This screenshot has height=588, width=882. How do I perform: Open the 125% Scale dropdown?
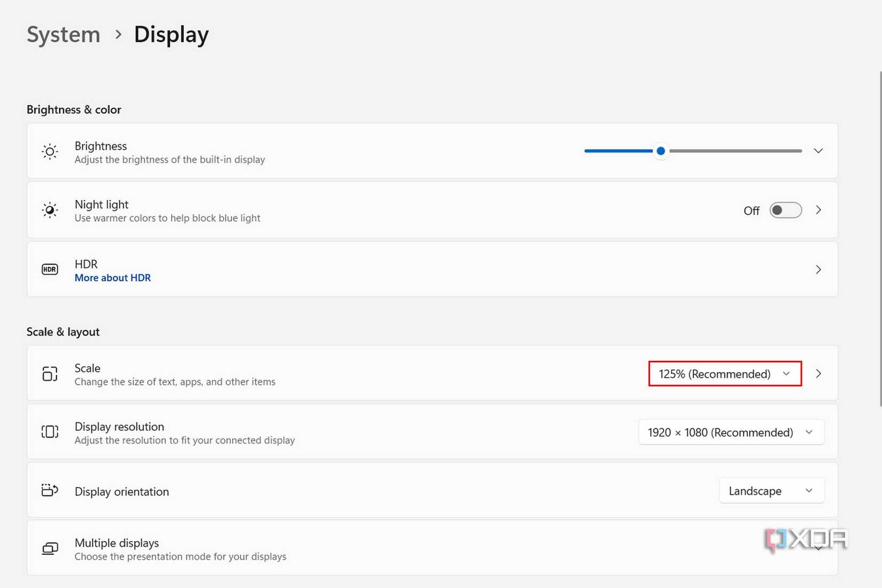point(724,374)
